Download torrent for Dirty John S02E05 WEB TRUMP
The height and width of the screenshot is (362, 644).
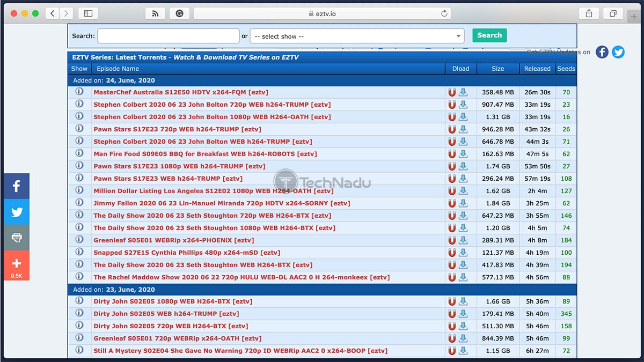point(463,314)
